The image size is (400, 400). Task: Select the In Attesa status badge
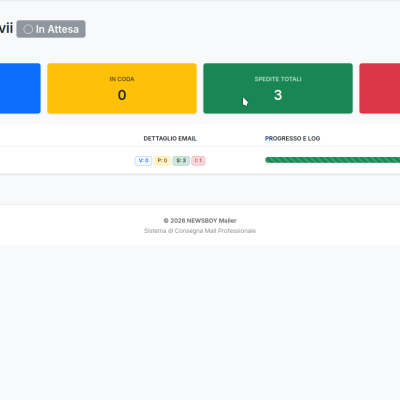(x=51, y=29)
